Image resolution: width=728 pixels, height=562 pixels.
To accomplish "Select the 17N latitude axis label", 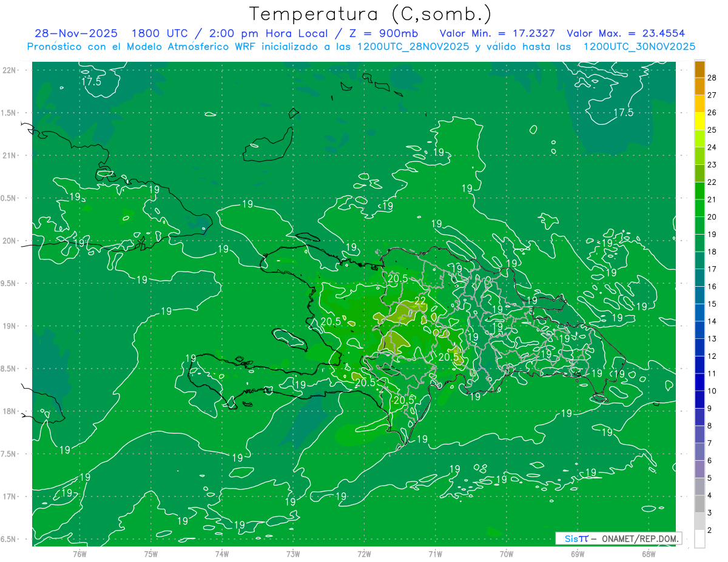I will tap(10, 497).
